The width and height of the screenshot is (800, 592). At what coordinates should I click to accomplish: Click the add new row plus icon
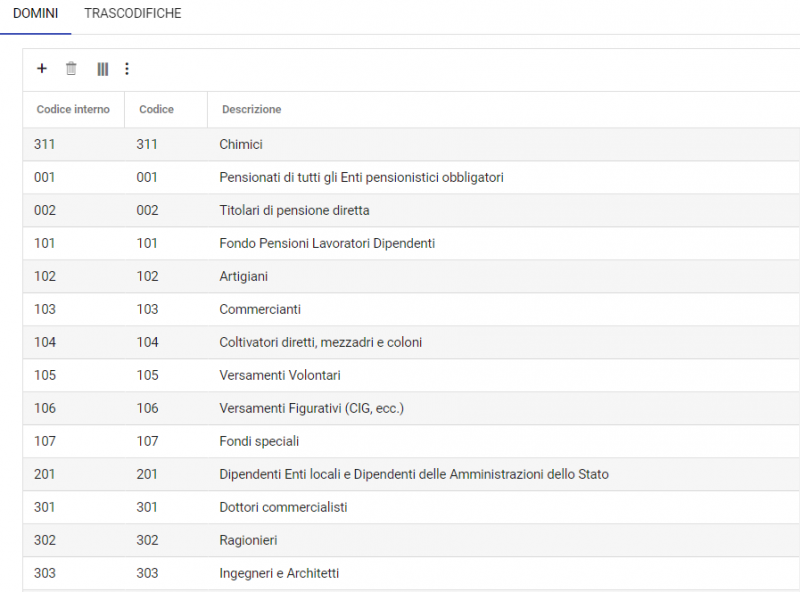coord(42,69)
